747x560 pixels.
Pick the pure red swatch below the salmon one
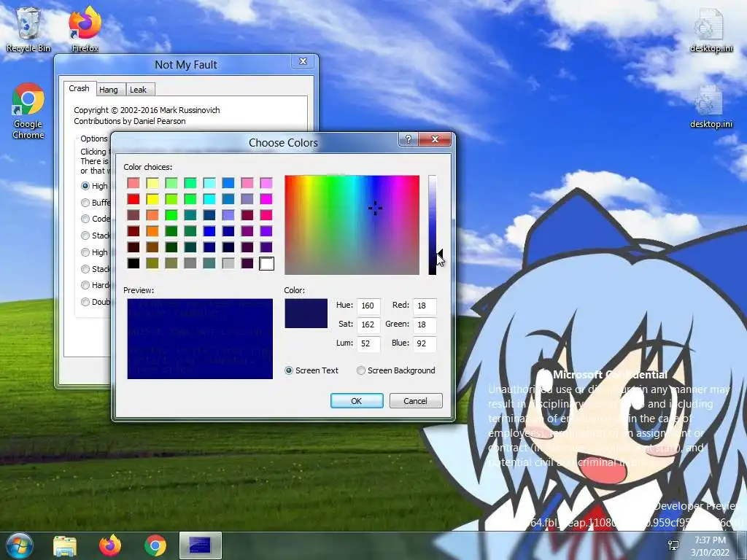(x=133, y=198)
